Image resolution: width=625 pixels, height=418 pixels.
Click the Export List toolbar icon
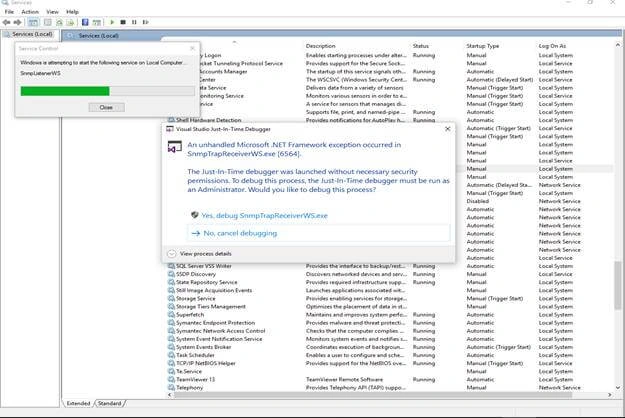(x=70, y=22)
